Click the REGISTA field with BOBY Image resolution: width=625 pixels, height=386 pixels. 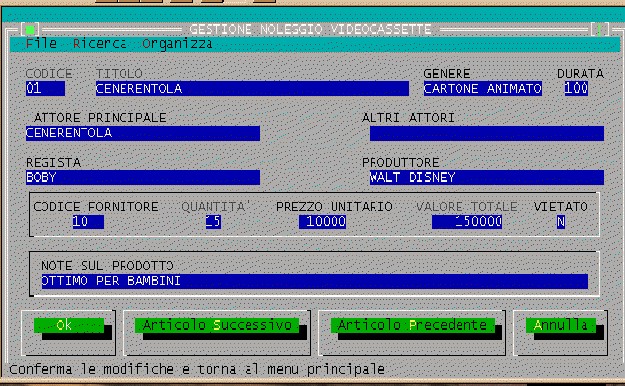(143, 177)
